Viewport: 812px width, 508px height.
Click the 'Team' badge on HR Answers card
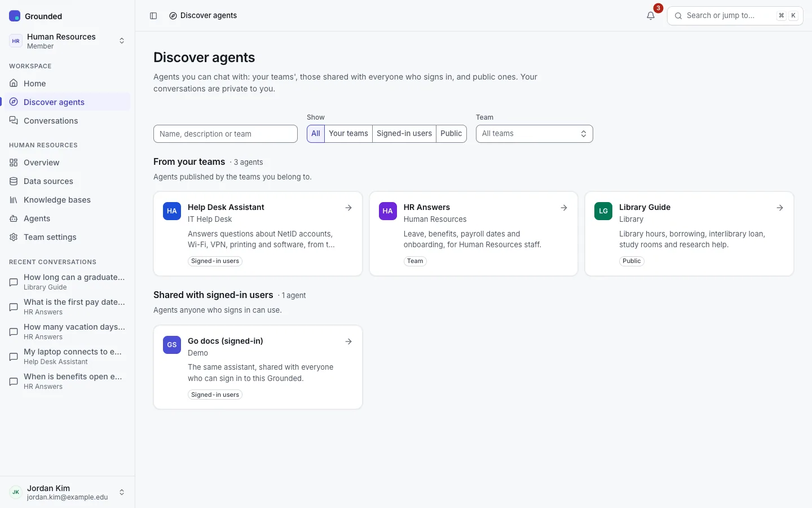tap(415, 261)
